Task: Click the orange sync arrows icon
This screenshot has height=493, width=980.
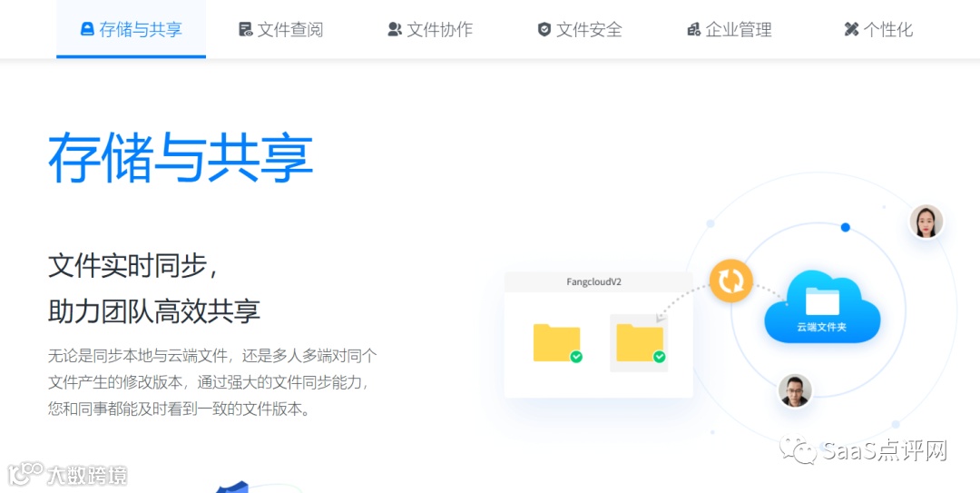Action: 730,281
